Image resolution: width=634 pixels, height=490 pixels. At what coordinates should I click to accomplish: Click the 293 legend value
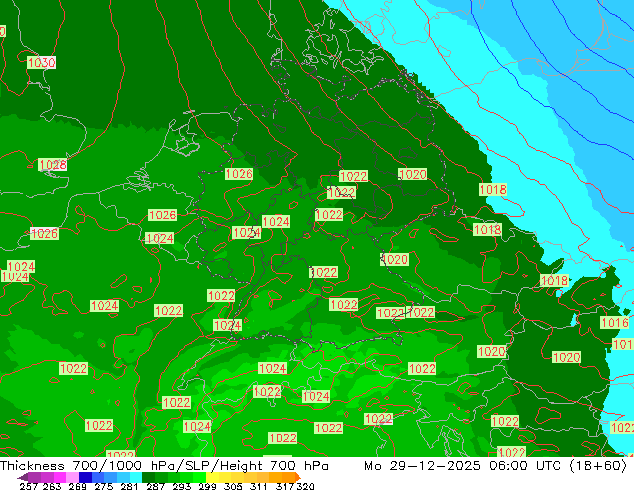tap(182, 486)
